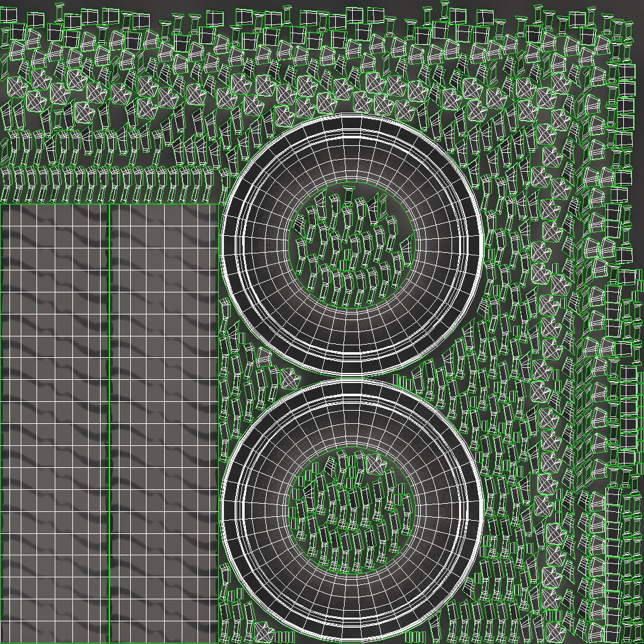Click the square island in the top-left corner
Image resolution: width=644 pixels, height=644 pixels.
(x=8, y=16)
